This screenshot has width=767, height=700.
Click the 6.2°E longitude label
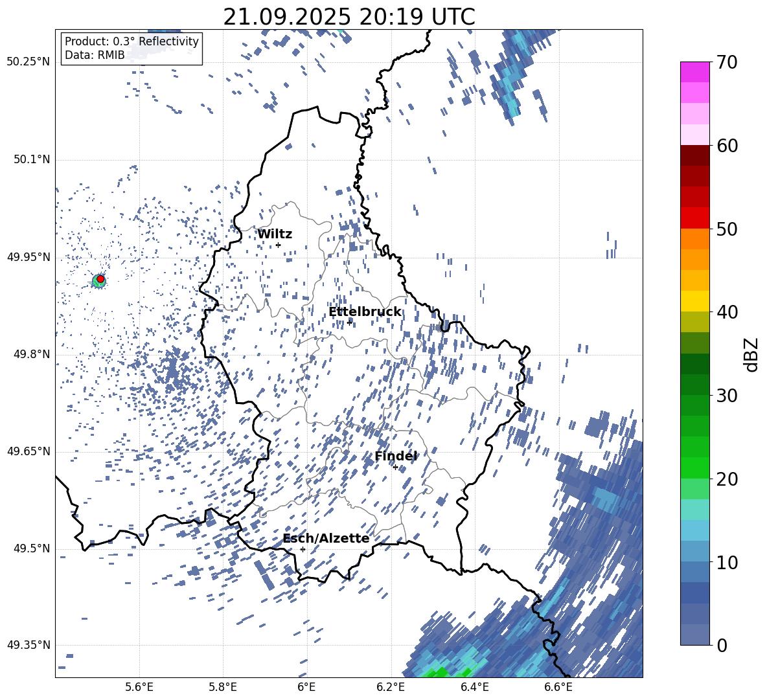point(391,688)
